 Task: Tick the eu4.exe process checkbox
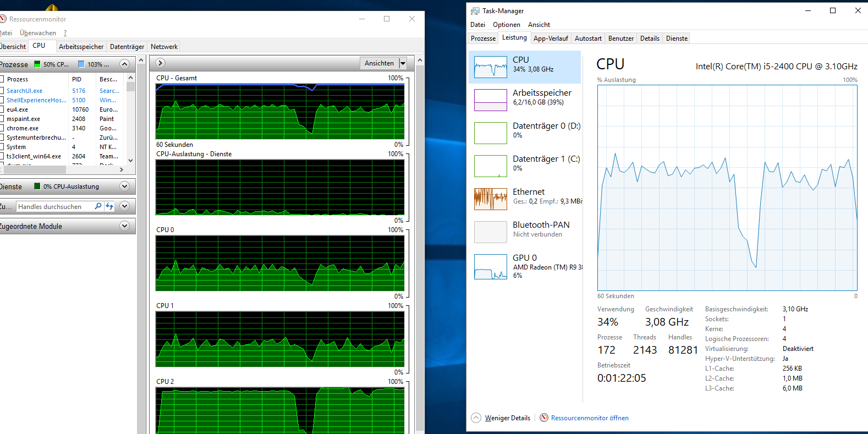[x=2, y=109]
